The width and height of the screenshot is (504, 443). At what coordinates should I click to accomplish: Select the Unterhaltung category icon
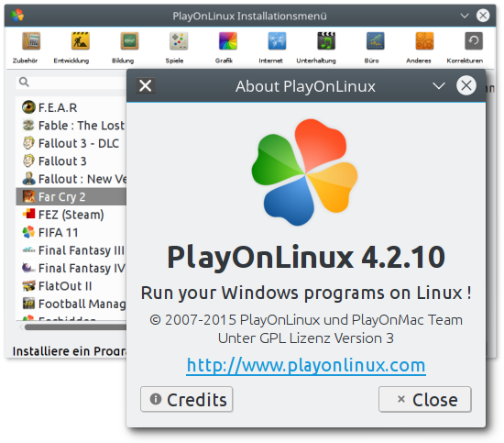tap(326, 41)
